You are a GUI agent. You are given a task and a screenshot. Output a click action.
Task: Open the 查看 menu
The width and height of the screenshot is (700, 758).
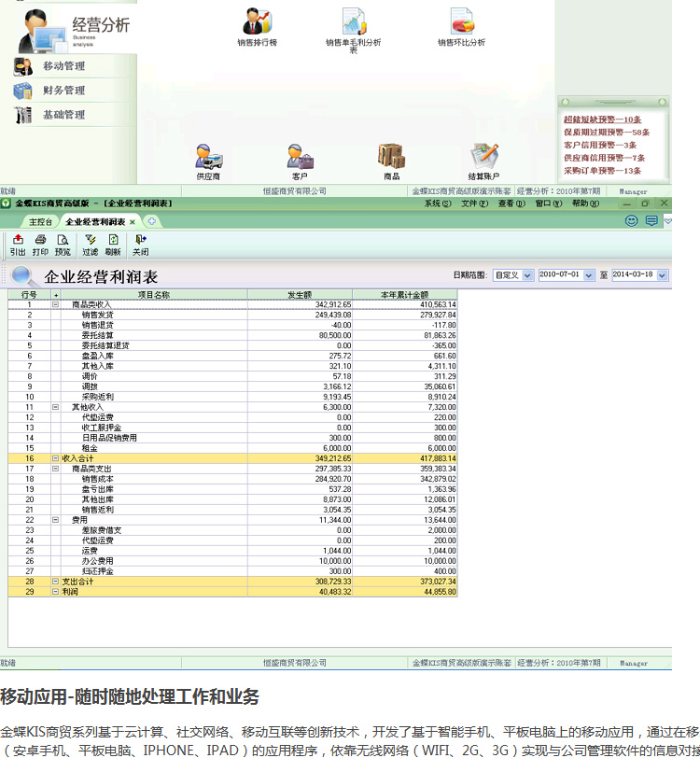coord(511,204)
